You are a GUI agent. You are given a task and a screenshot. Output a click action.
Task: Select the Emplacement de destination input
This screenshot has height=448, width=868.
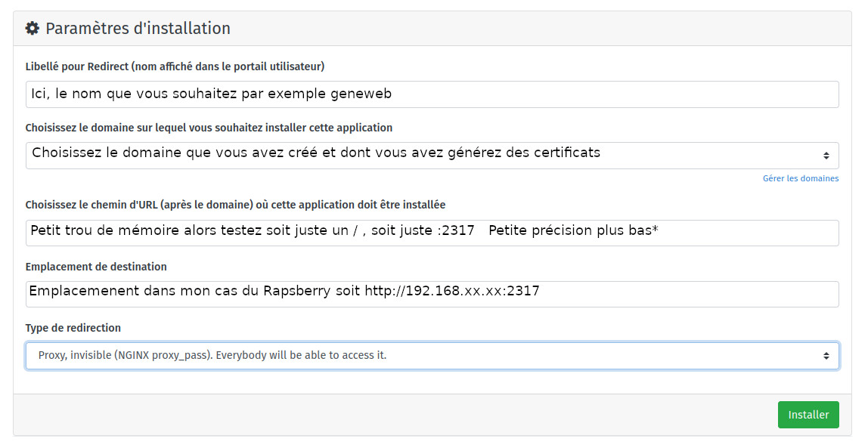click(x=680, y=294)
